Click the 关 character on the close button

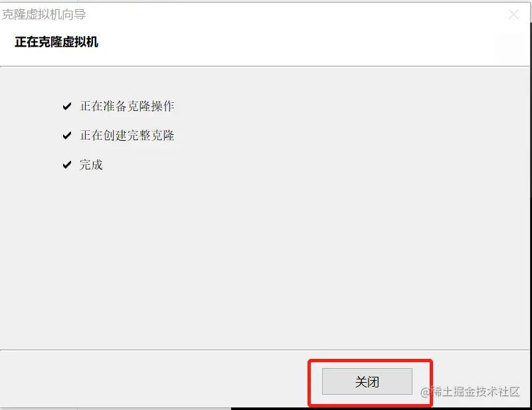[361, 382]
